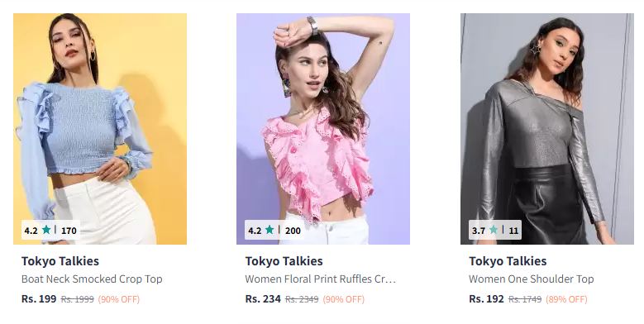
Task: Select the Boat Neck Smocked Crop Top title
Action: pos(92,279)
